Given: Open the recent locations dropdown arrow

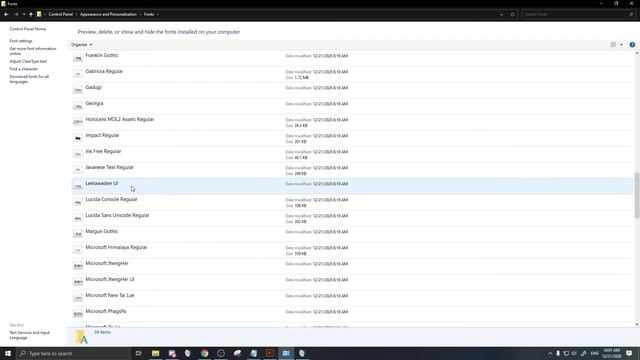Looking at the screenshot, I should pyautogui.click(x=24, y=14).
